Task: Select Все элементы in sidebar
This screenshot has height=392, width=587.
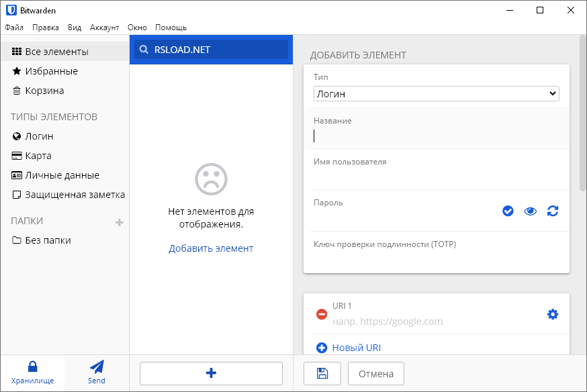Action: point(65,52)
